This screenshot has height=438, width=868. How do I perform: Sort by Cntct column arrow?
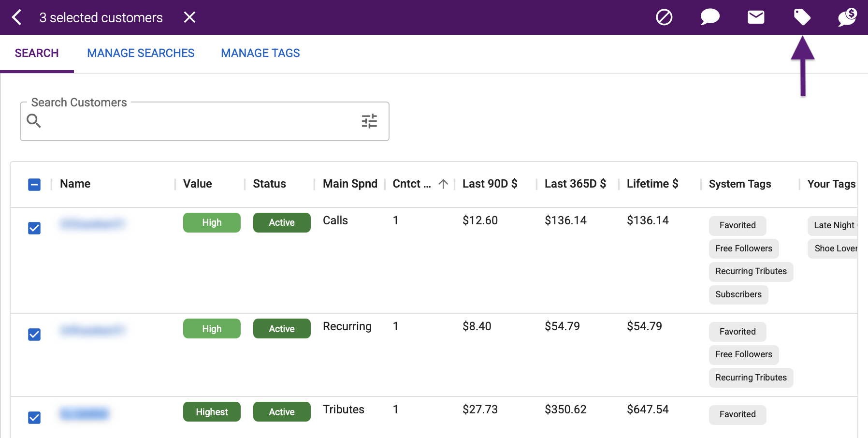click(x=443, y=184)
